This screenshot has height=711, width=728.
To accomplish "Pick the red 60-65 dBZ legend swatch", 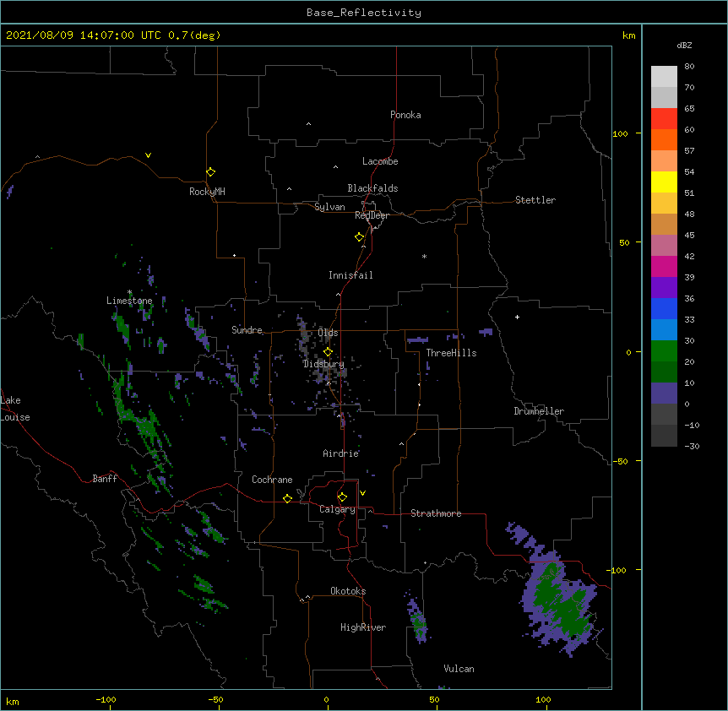I will (664, 118).
